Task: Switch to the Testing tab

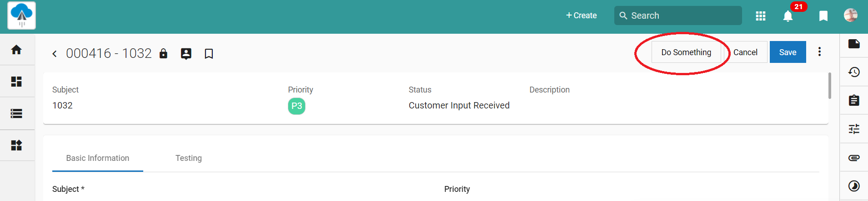Action: pos(189,158)
